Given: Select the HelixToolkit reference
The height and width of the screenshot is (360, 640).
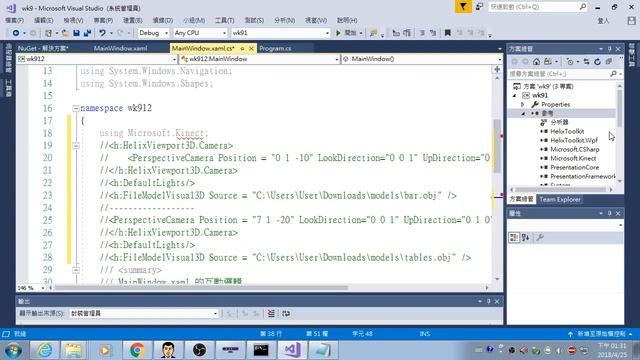Looking at the screenshot, I should pyautogui.click(x=567, y=131).
